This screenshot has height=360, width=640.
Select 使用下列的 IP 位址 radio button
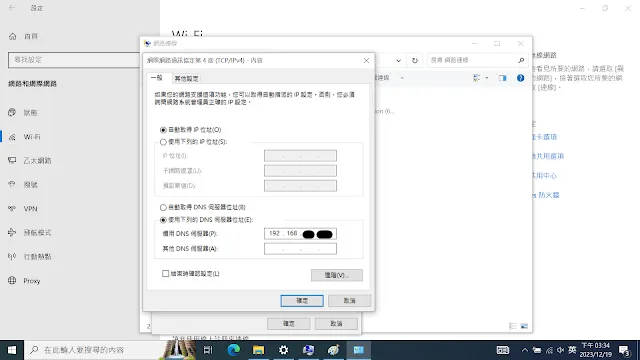pos(163,142)
